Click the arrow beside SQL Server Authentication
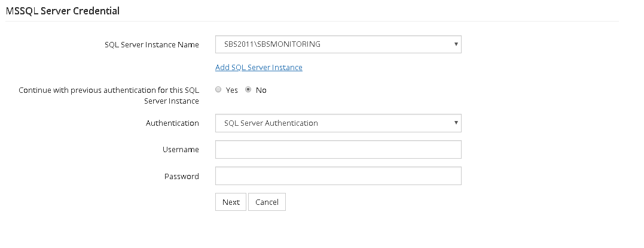 (456, 123)
